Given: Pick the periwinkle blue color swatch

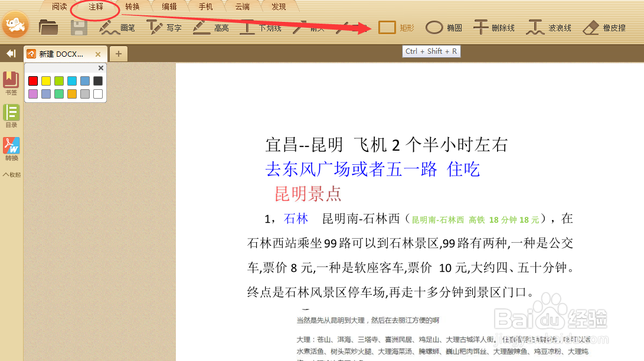Looking at the screenshot, I should click(x=46, y=94).
